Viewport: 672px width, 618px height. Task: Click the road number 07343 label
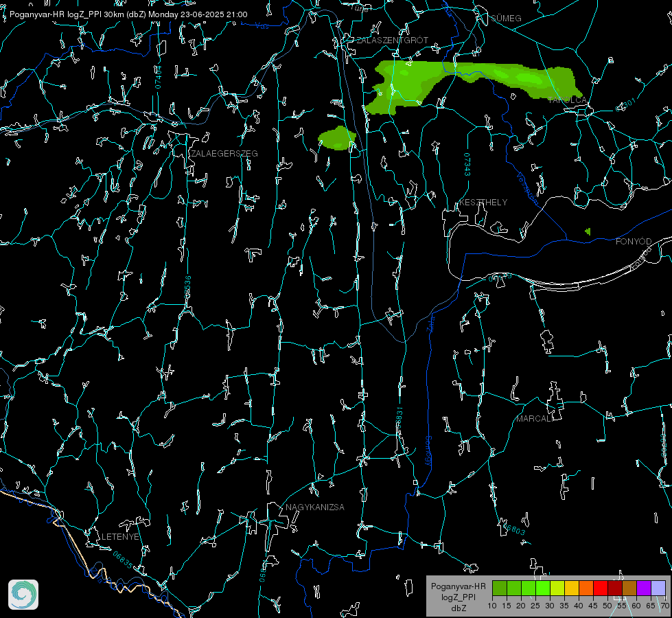pos(467,165)
